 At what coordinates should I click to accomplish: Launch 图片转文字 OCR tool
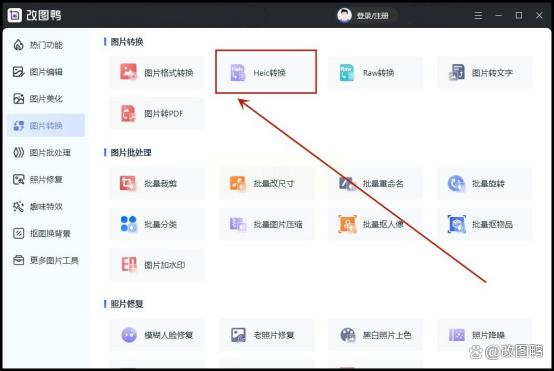(x=484, y=73)
